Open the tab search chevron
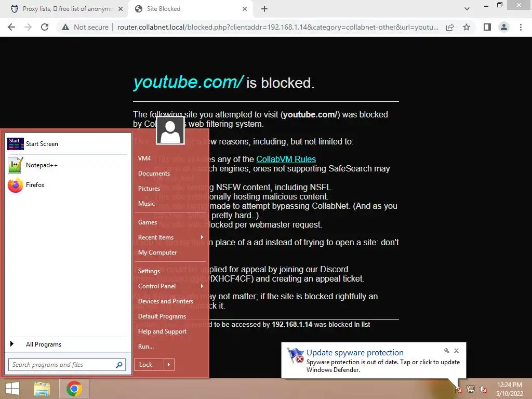 pos(467,9)
